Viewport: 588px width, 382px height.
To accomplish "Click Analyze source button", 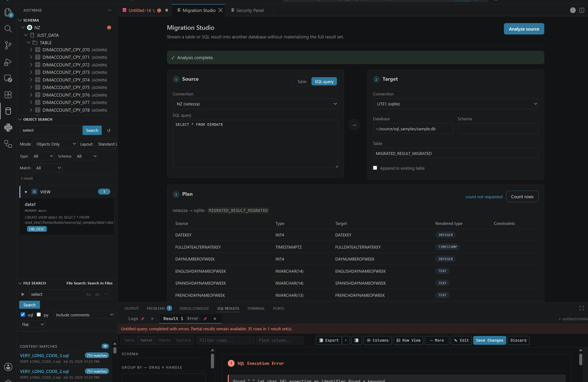I will (524, 29).
